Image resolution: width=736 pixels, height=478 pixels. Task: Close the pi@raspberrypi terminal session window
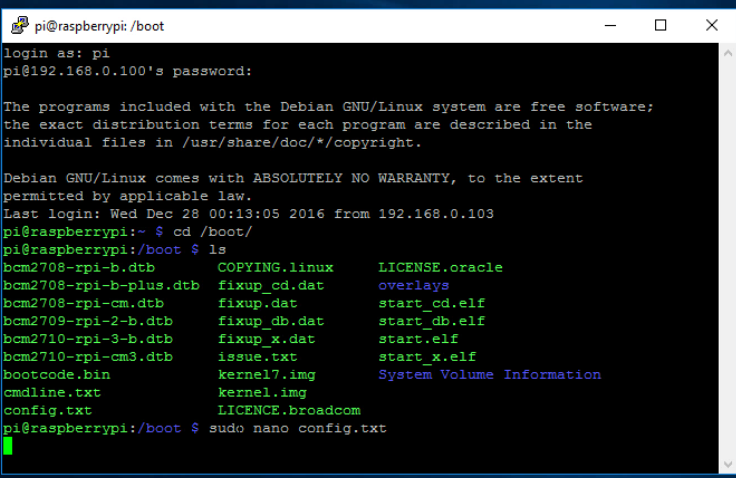point(711,26)
